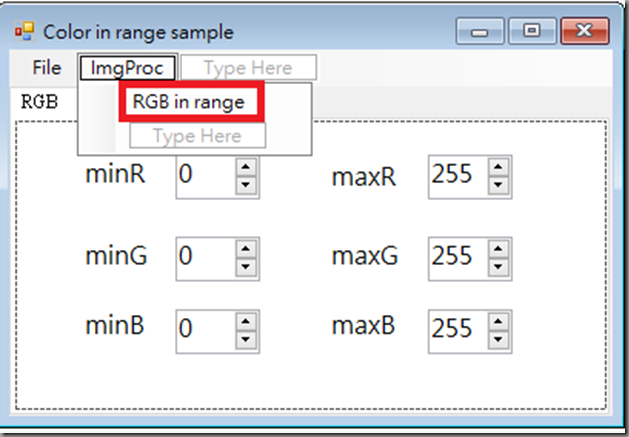Click the maxR label
The image size is (629, 437).
coord(364,177)
